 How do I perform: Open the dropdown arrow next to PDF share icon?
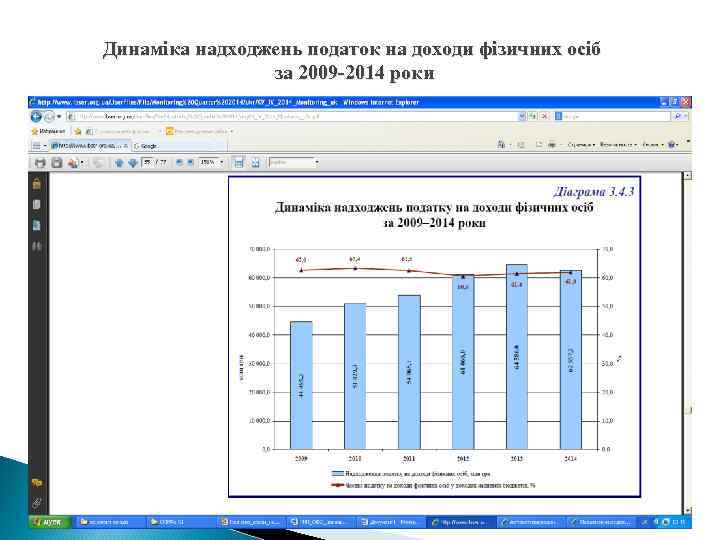point(82,163)
